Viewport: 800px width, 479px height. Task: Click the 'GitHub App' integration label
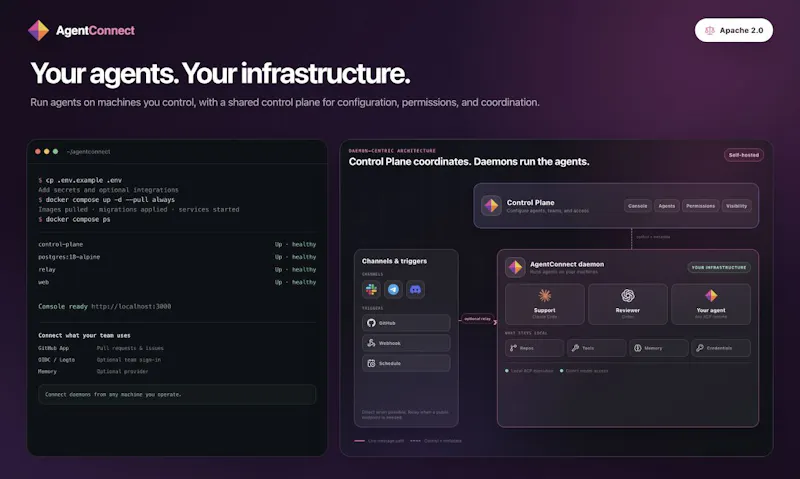tap(54, 348)
